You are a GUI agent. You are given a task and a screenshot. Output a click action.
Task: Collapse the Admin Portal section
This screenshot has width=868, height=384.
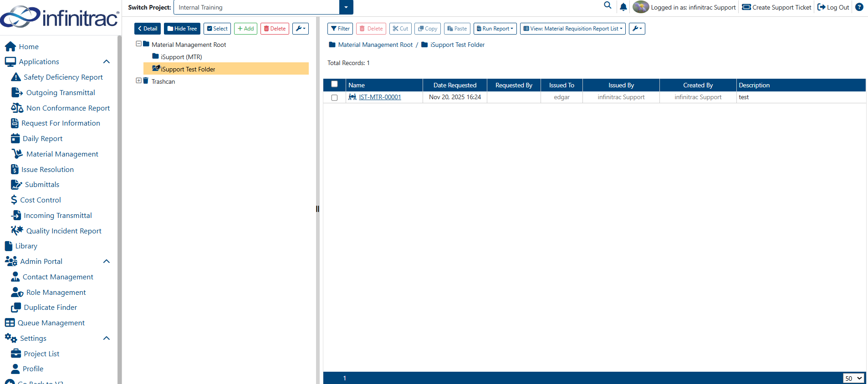[x=107, y=261]
